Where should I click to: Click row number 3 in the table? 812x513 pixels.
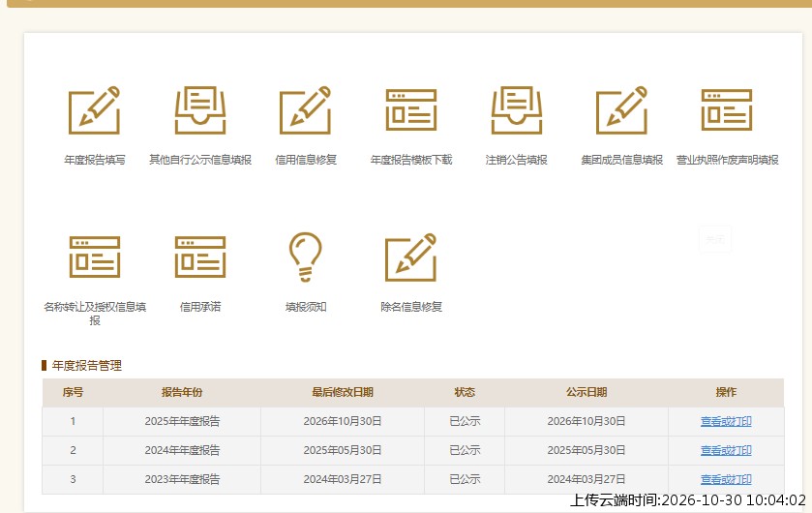(73, 479)
